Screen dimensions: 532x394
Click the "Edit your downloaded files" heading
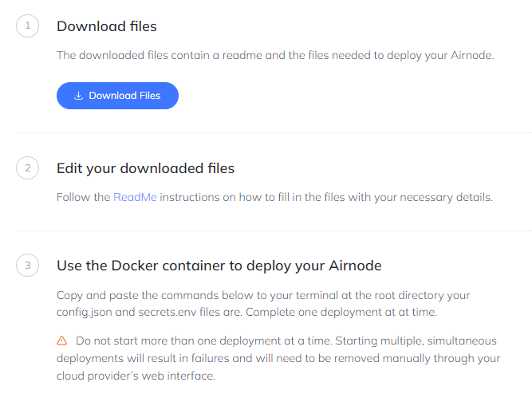(x=145, y=168)
